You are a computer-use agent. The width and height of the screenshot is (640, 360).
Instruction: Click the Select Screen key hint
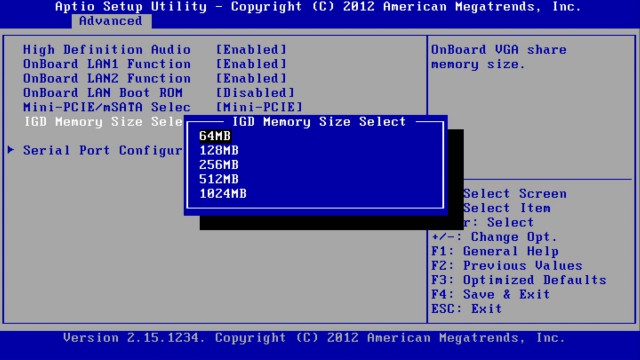pos(515,193)
